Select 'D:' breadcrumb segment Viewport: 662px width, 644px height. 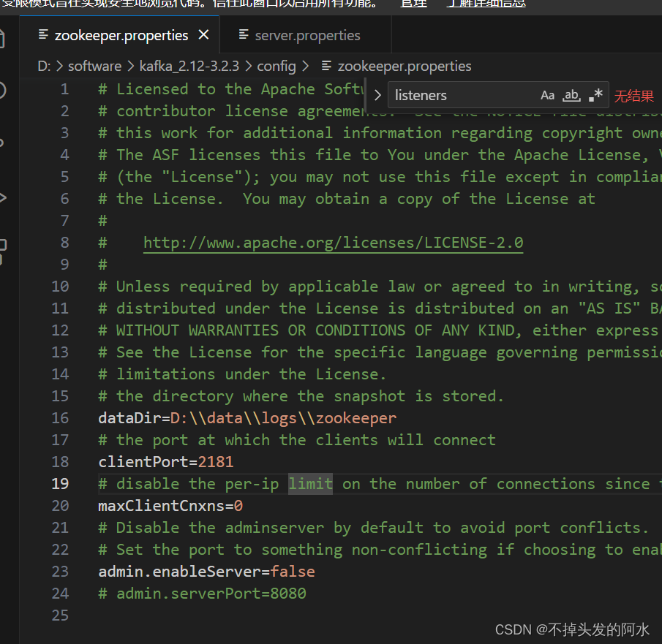pyautogui.click(x=44, y=67)
